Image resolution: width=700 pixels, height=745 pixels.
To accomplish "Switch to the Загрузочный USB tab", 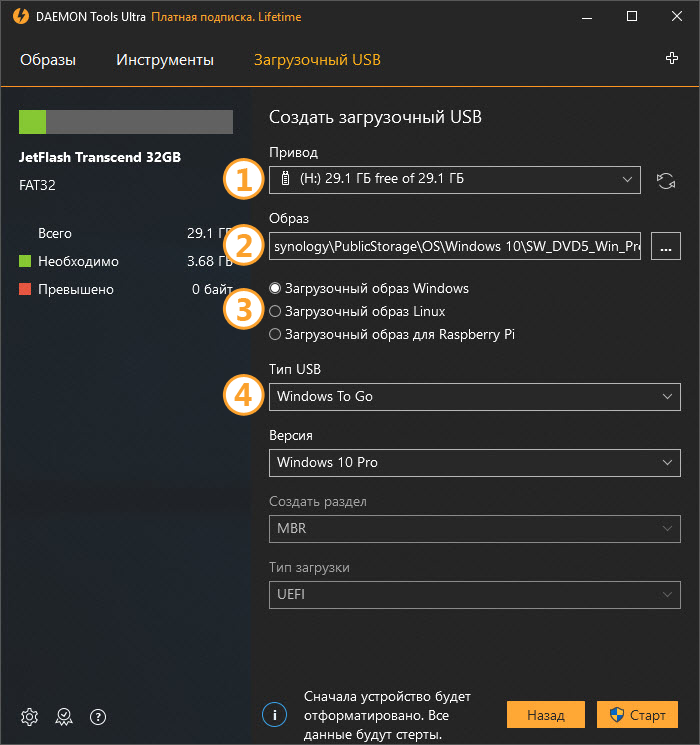I will click(317, 60).
